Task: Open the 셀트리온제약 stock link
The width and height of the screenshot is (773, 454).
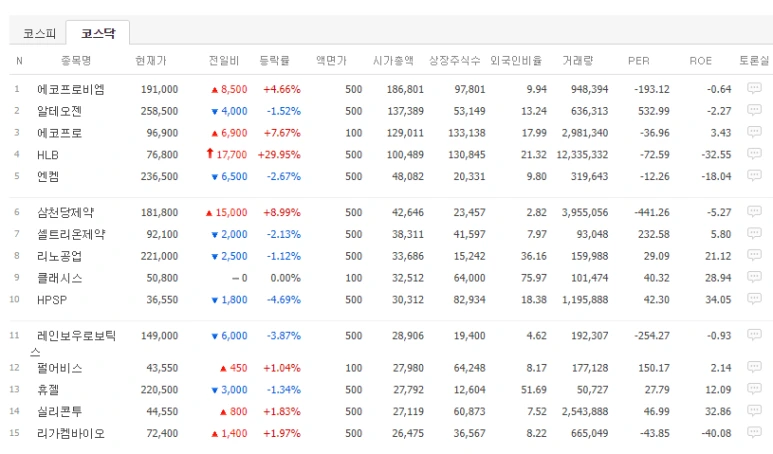Action: [71, 234]
